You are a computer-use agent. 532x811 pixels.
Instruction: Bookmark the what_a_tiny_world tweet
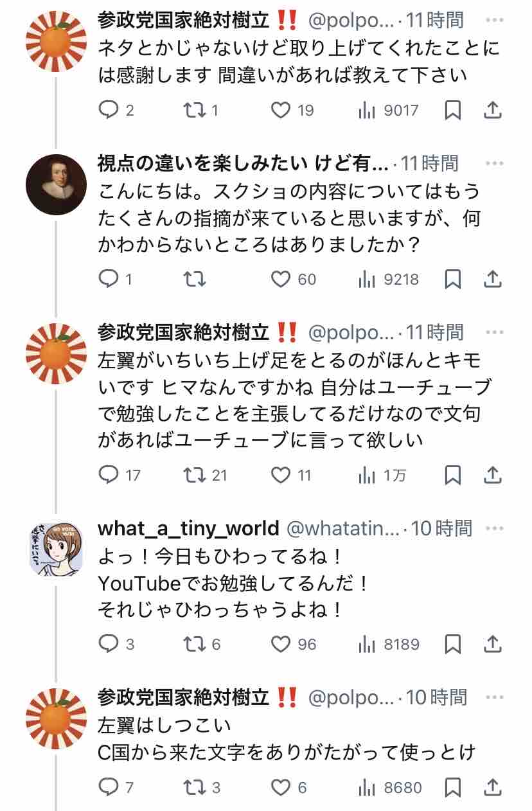453,644
